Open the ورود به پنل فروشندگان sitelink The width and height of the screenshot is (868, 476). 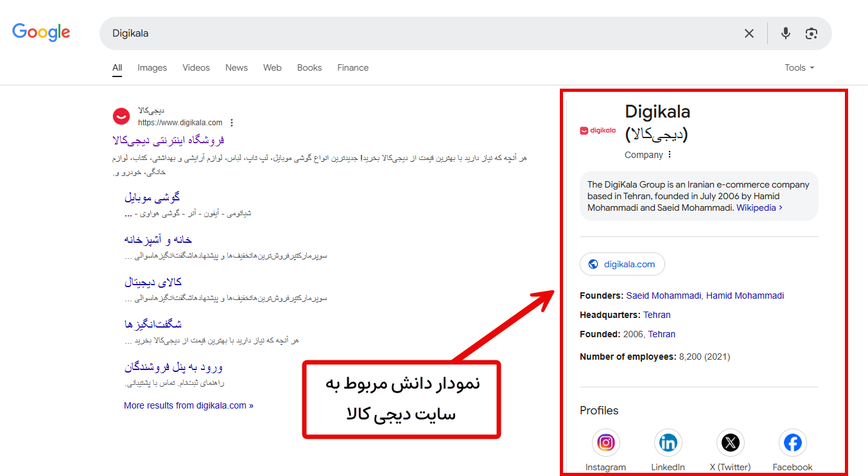pos(173,367)
